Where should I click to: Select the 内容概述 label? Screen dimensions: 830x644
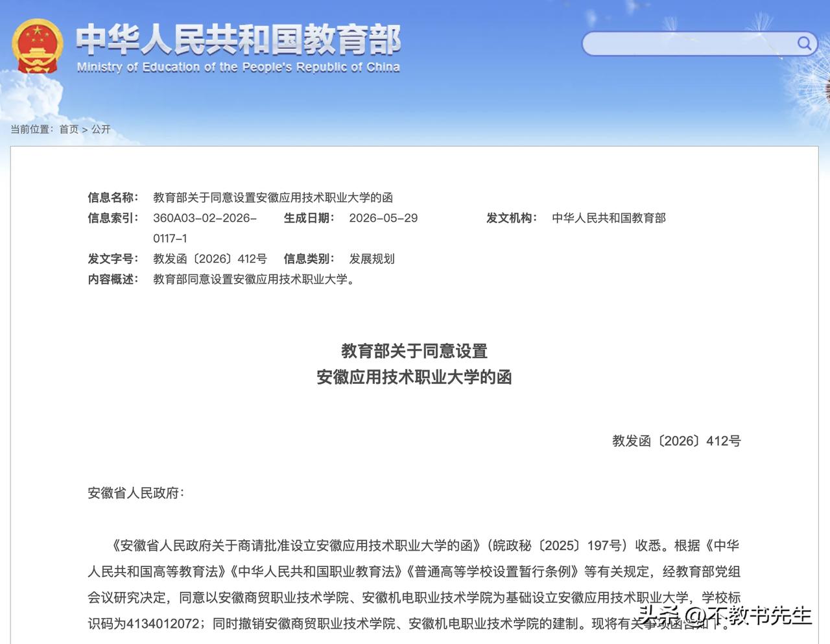tap(113, 280)
